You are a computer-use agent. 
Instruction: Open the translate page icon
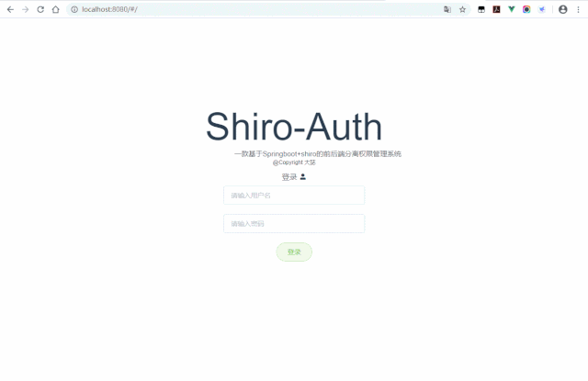click(447, 9)
